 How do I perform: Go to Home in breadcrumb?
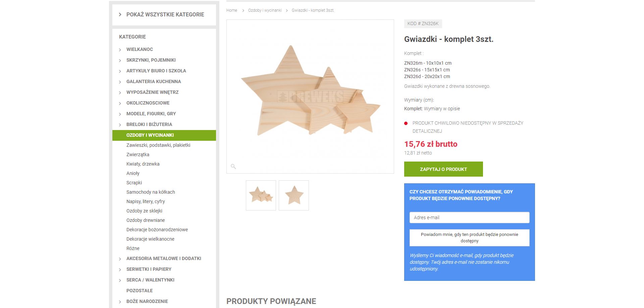point(232,10)
